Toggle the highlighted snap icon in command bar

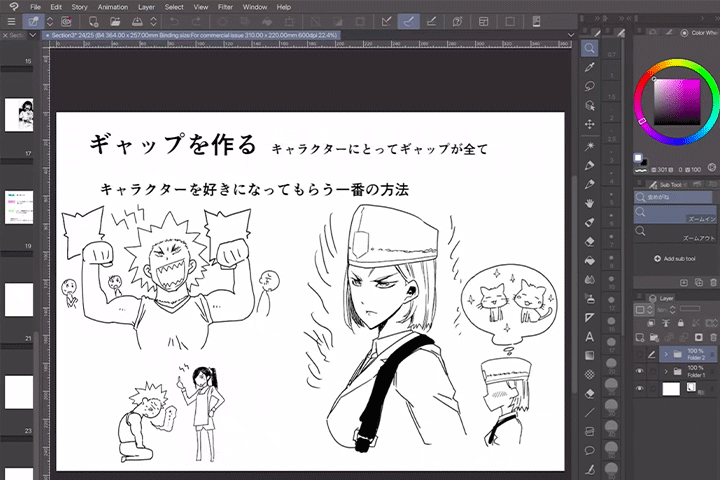(408, 22)
